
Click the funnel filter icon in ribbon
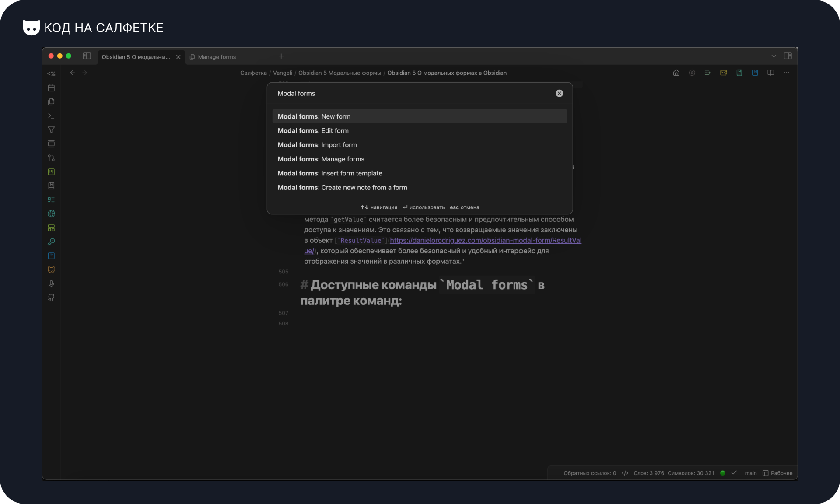(51, 130)
